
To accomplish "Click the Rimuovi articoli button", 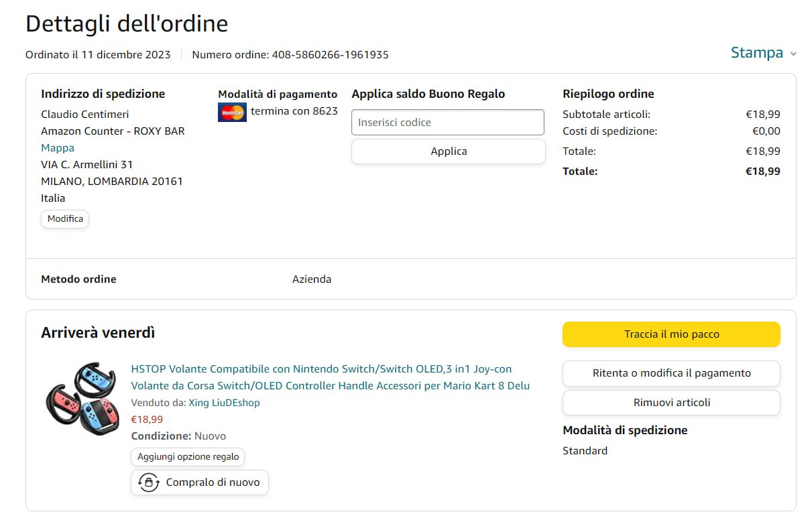I will tap(671, 403).
